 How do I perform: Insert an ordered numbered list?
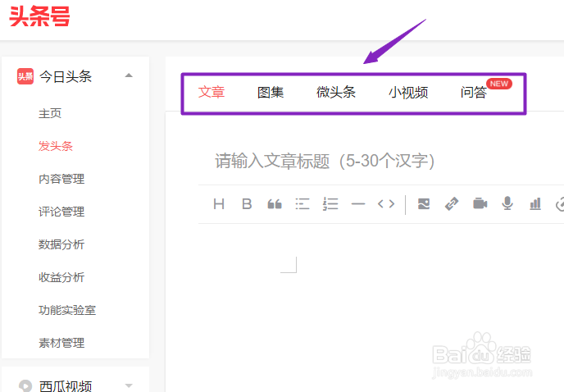tap(330, 204)
